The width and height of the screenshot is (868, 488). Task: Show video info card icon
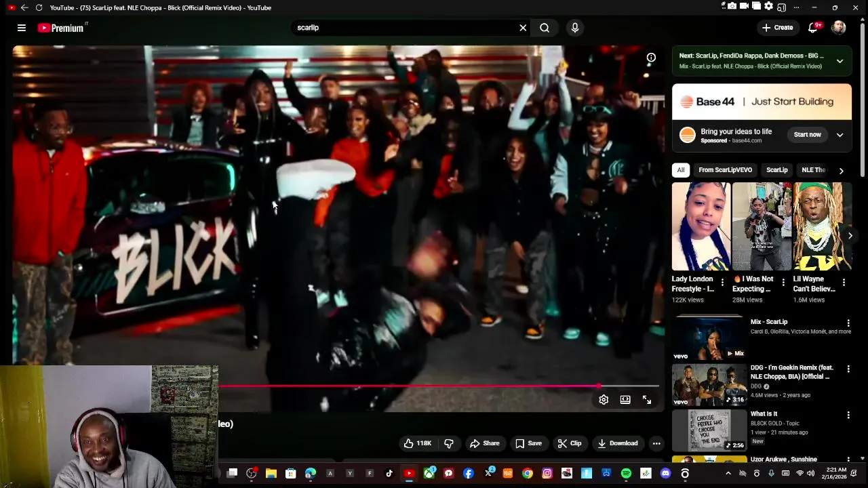click(651, 58)
